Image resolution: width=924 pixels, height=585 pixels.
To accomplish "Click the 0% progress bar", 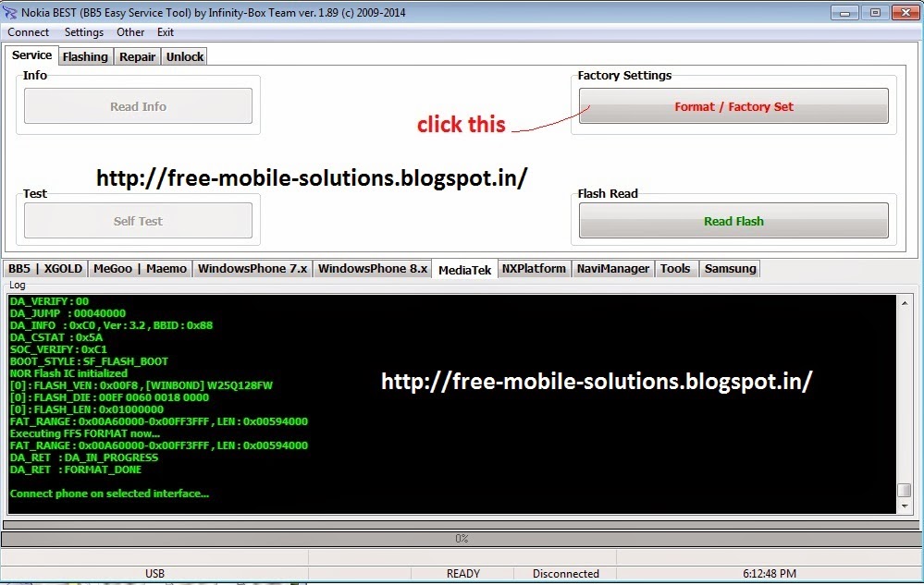I will 461,539.
